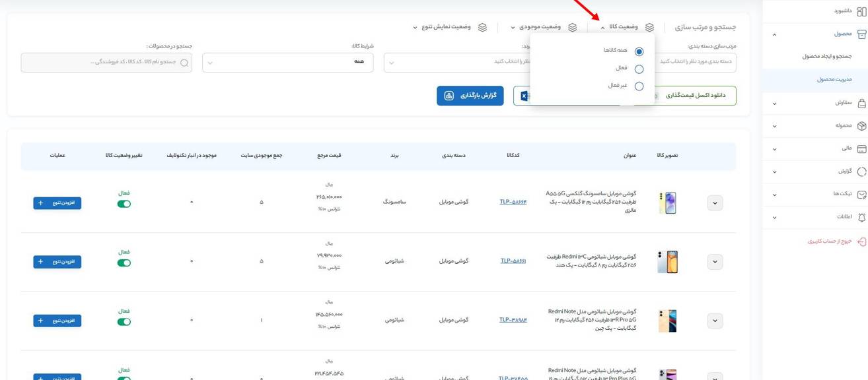Click افزودن تنوع for Galaxy A55 5G
Viewport: 868px width, 380px height.
[x=57, y=203]
